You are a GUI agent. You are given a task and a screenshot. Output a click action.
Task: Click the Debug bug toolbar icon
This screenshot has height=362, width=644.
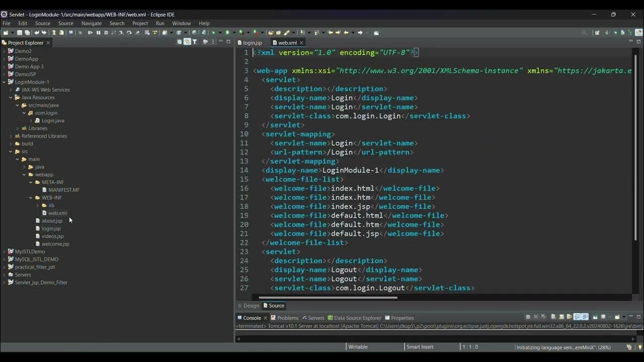tap(213, 33)
